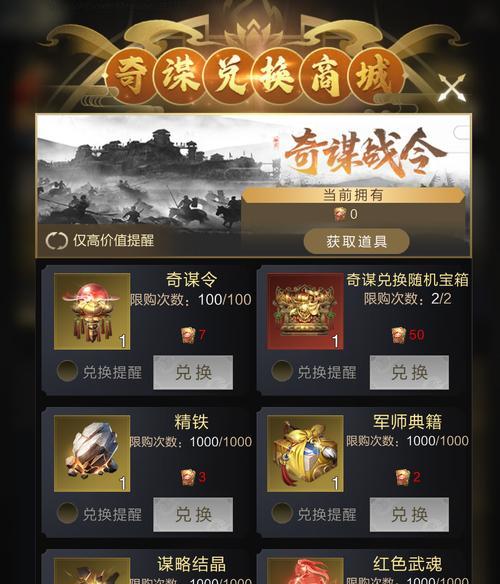500x584 pixels.
Task: Click 兑换 button for 奇谋兑换随机宝箱
Action: 409,372
